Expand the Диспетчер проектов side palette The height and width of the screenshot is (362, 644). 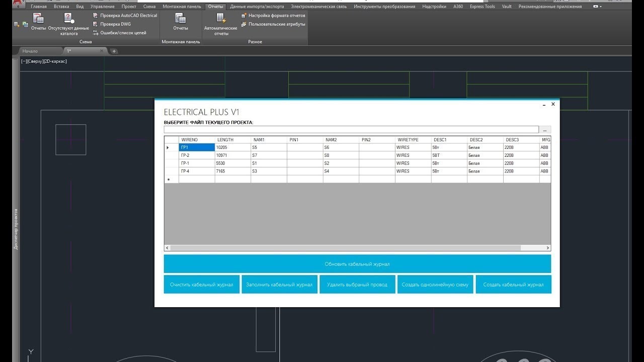point(16,229)
